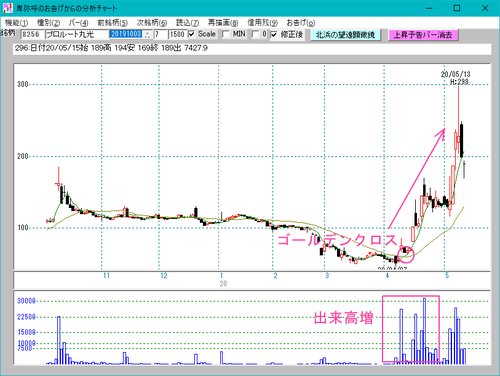Minimize the chart window
This screenshot has width=500, height=376.
pyautogui.click(x=429, y=8)
